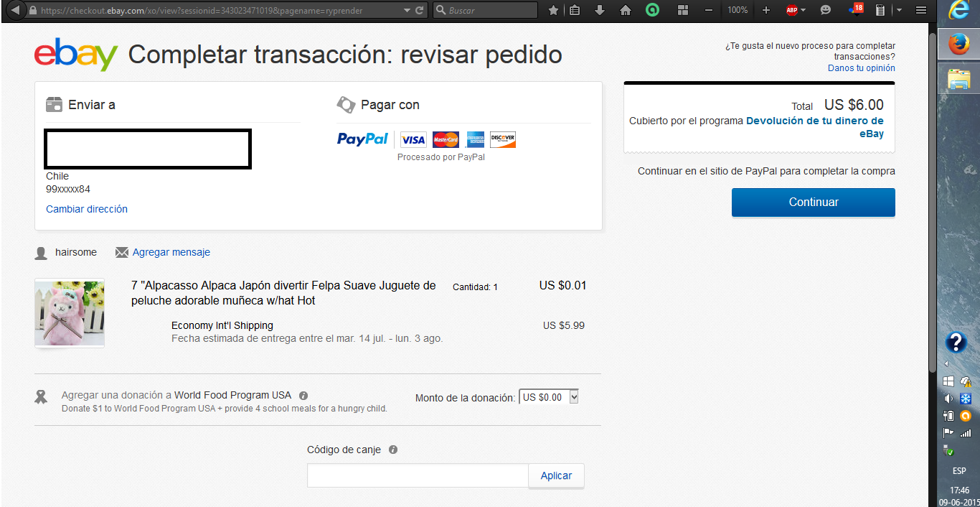The width and height of the screenshot is (980, 507).
Task: Zoom in with the plus icon
Action: (x=765, y=10)
